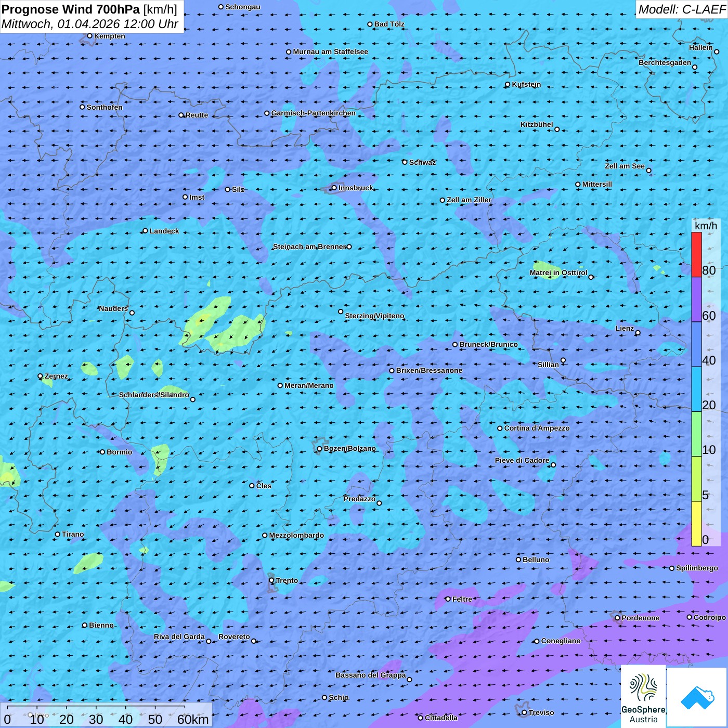Click the Schio label
Image resolution: width=728 pixels, height=728 pixels.
pos(339,697)
